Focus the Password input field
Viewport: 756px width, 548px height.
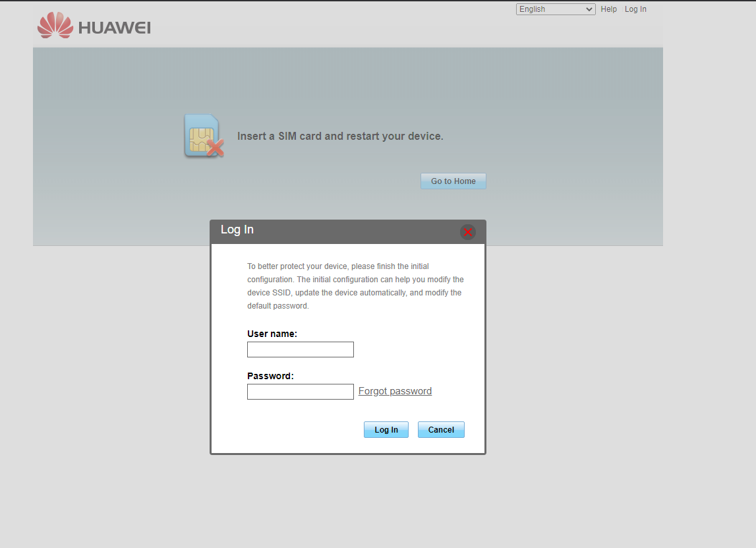click(x=300, y=392)
